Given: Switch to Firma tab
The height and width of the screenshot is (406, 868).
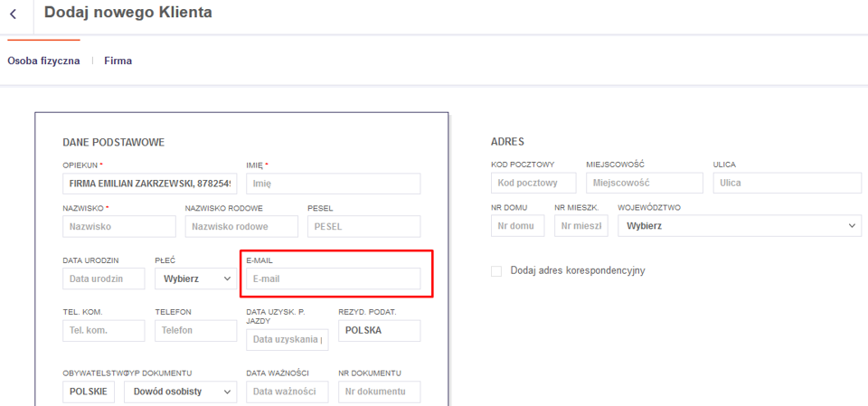Looking at the screenshot, I should (118, 61).
